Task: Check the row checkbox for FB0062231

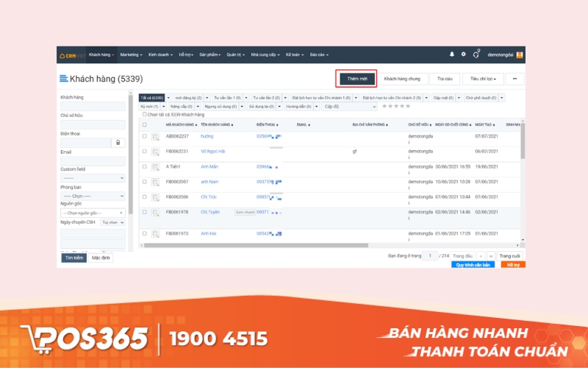Action: [144, 152]
